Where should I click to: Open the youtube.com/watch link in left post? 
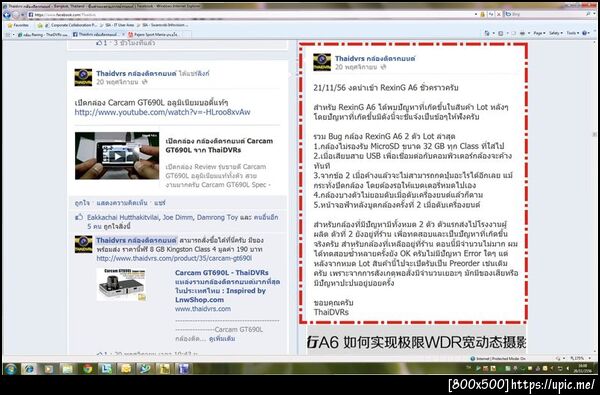click(162, 113)
